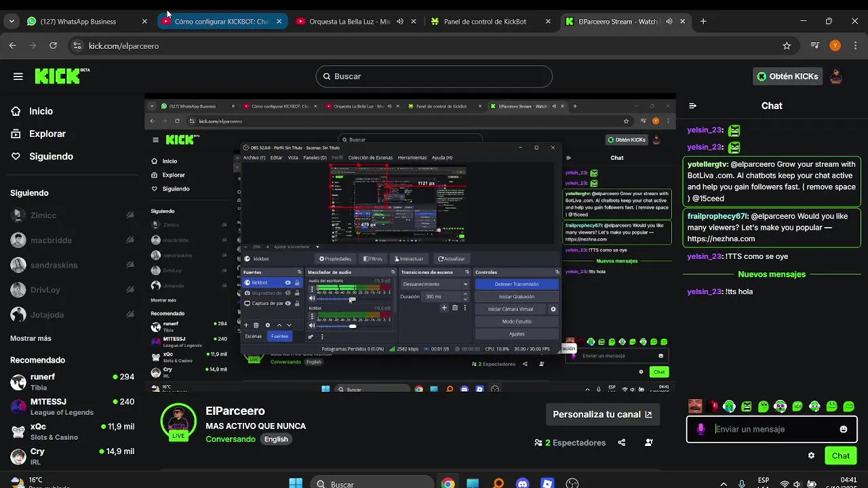868x488 pixels.
Task: Open the https://nezhna.com link in chat
Action: pyautogui.click(x=721, y=239)
